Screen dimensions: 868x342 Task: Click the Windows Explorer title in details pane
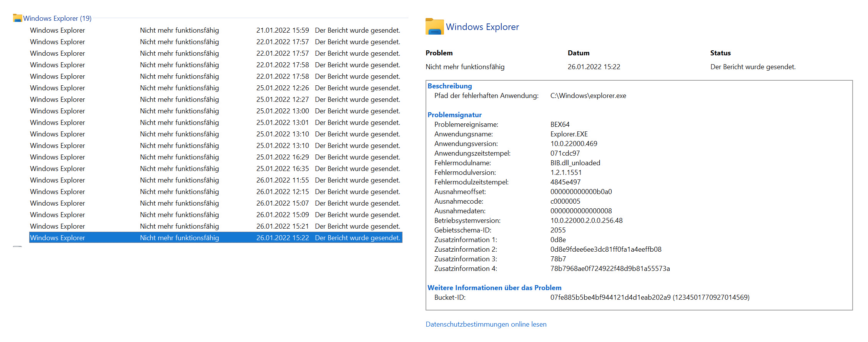(482, 27)
